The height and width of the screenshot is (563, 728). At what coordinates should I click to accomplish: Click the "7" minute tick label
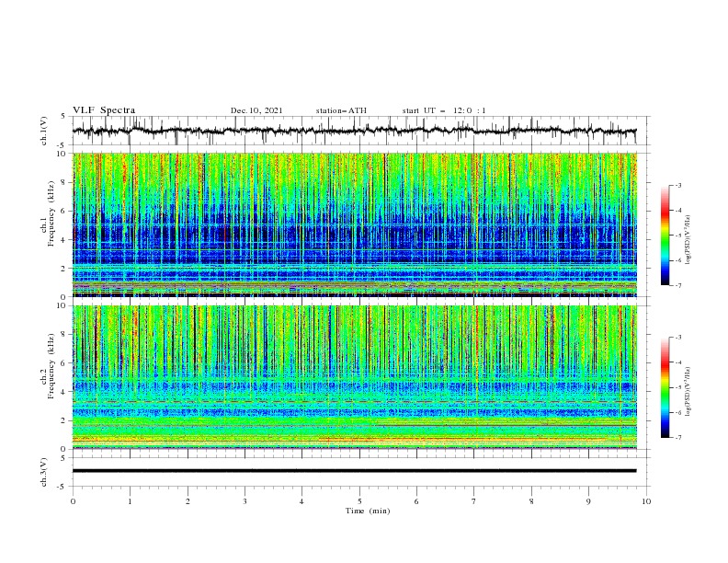click(x=474, y=501)
